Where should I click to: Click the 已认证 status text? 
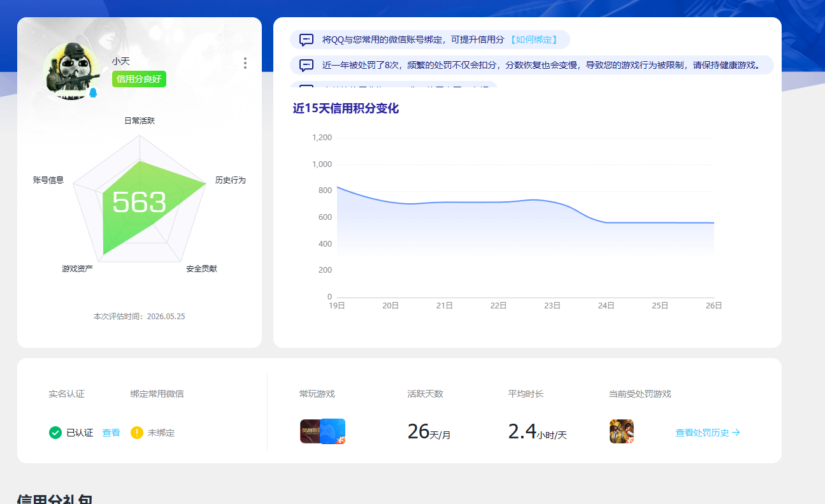[x=80, y=433]
